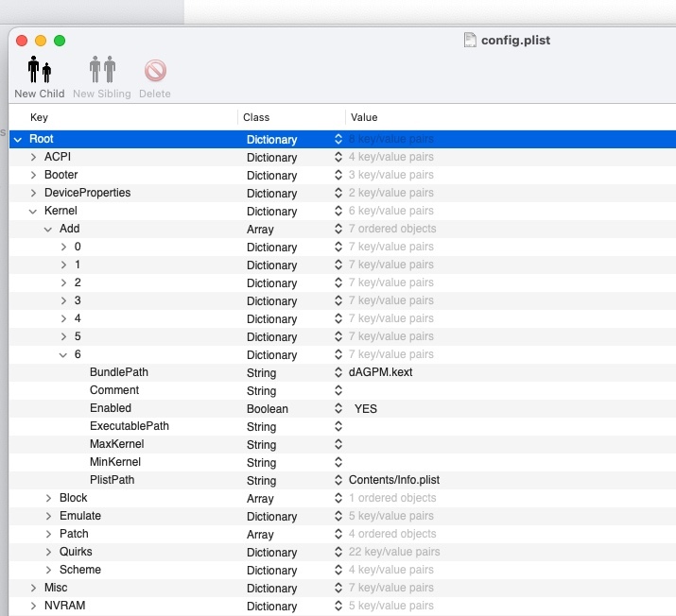The width and height of the screenshot is (676, 616).
Task: Select the YES value of Enabled
Action: point(366,409)
